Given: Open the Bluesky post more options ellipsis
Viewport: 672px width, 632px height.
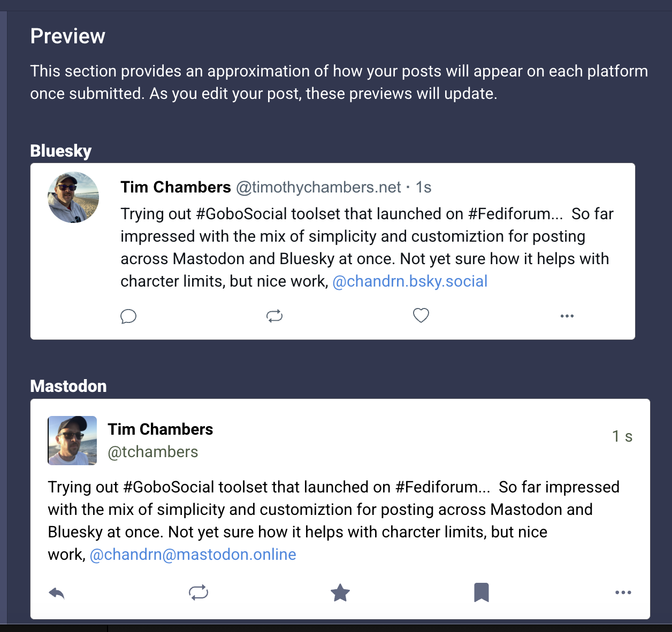Looking at the screenshot, I should [x=567, y=316].
